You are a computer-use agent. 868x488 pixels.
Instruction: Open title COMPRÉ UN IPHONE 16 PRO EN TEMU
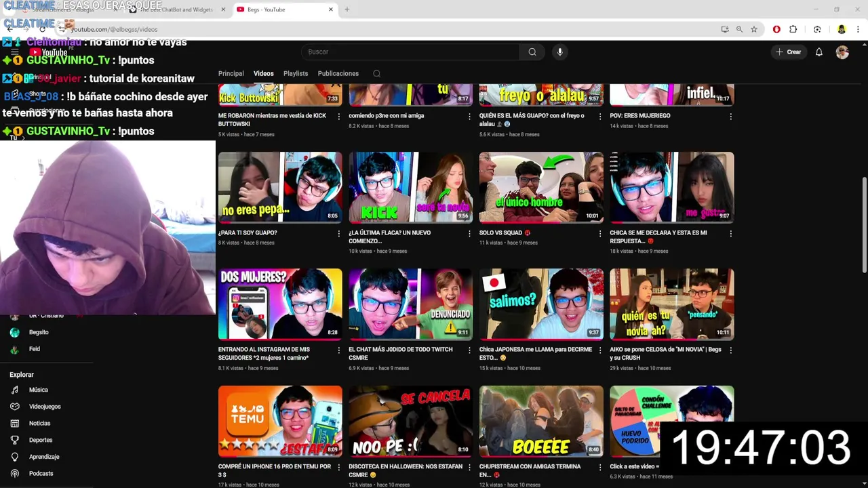[275, 470]
